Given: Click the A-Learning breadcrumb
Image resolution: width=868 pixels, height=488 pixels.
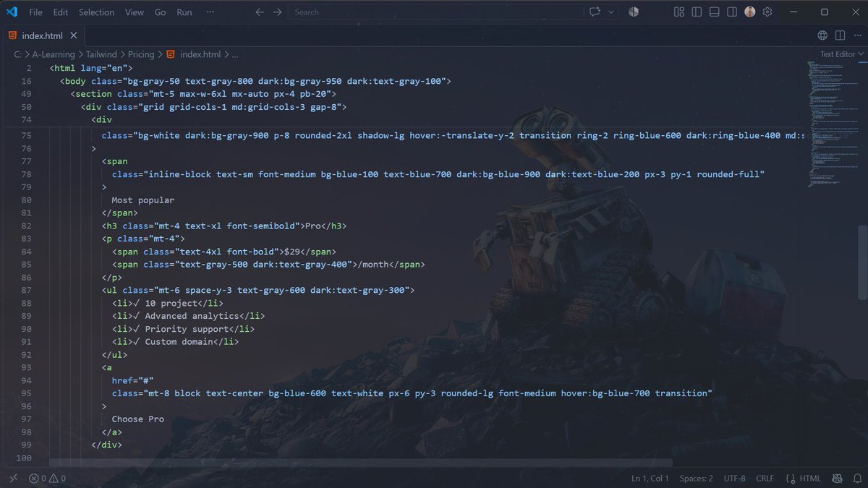Looking at the screenshot, I should (x=54, y=54).
